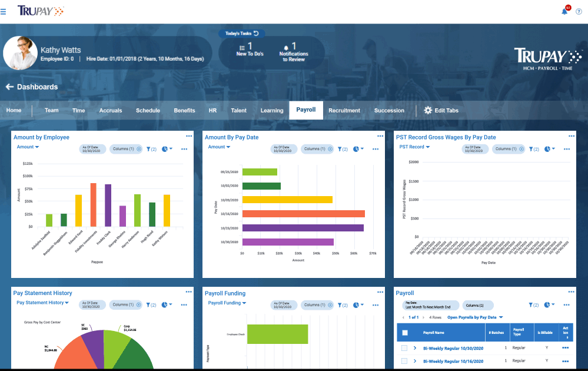The height and width of the screenshot is (371, 588).
Task: Click the help question mark icon
Action: pyautogui.click(x=578, y=11)
